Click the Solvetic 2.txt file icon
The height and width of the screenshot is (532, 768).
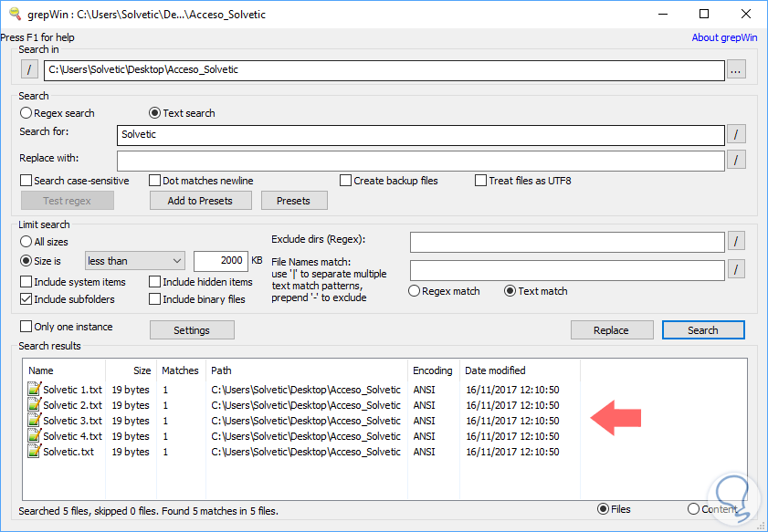point(34,405)
